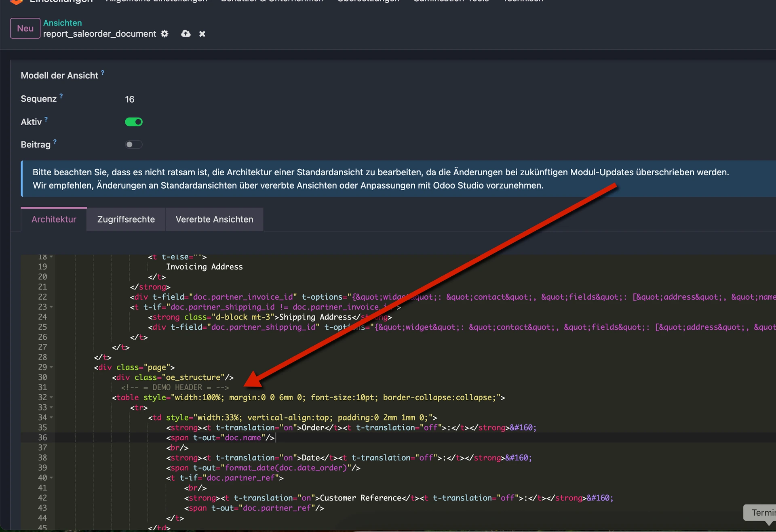Switch to the Zugriffsrechte tab

126,219
